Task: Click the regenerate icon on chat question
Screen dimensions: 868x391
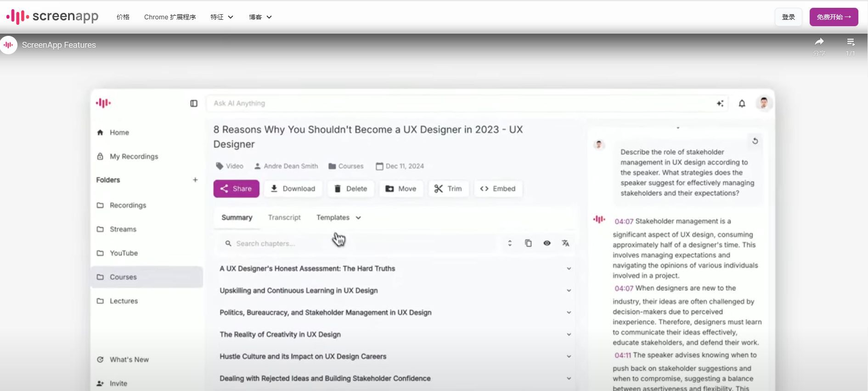Action: click(755, 141)
